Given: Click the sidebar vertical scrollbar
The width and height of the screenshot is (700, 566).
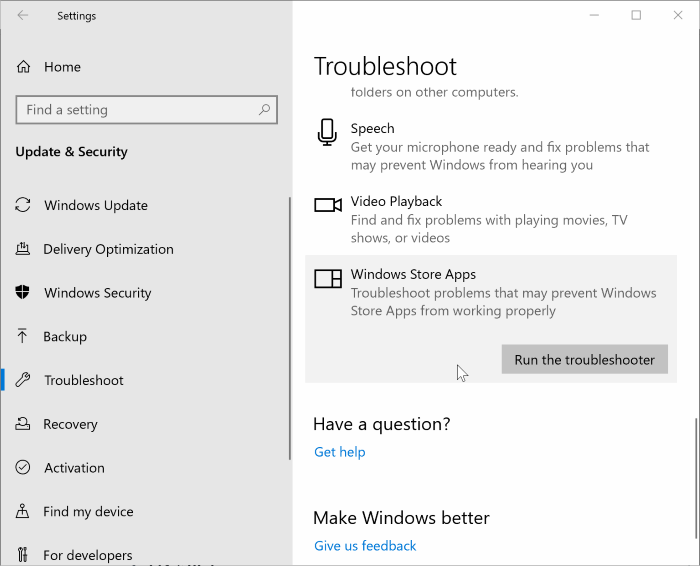Looking at the screenshot, I should point(290,328).
